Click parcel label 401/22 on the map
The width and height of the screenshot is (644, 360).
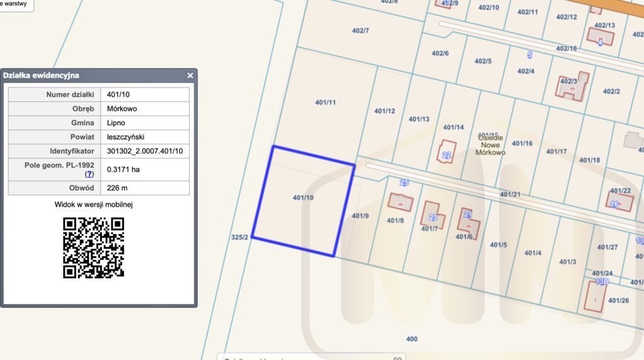620,191
